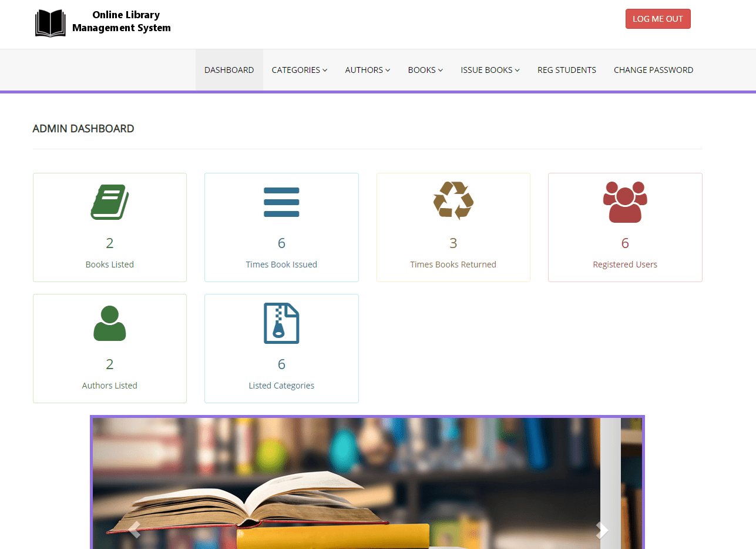Screen dimensions: 756x549
Task: Open the Reg Students menu item
Action: pyautogui.click(x=566, y=70)
